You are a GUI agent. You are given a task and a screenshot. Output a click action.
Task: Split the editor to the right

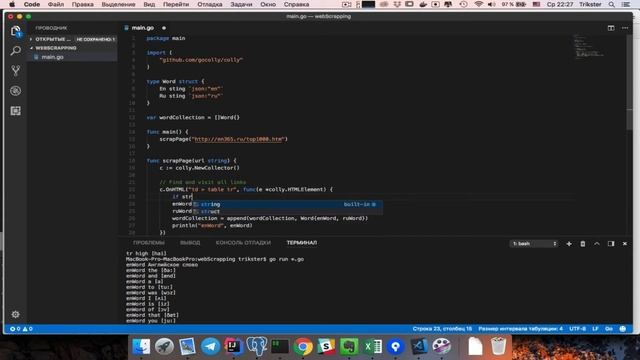coord(611,28)
